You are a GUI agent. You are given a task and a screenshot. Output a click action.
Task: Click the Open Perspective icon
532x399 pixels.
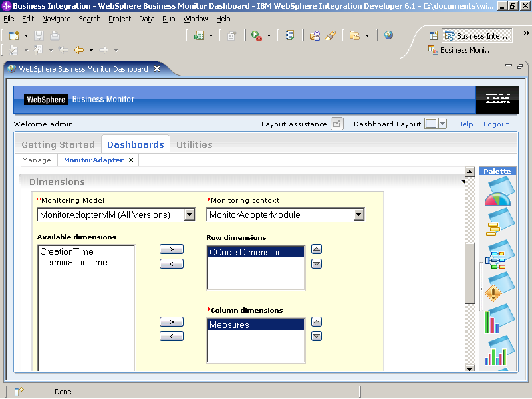point(434,35)
